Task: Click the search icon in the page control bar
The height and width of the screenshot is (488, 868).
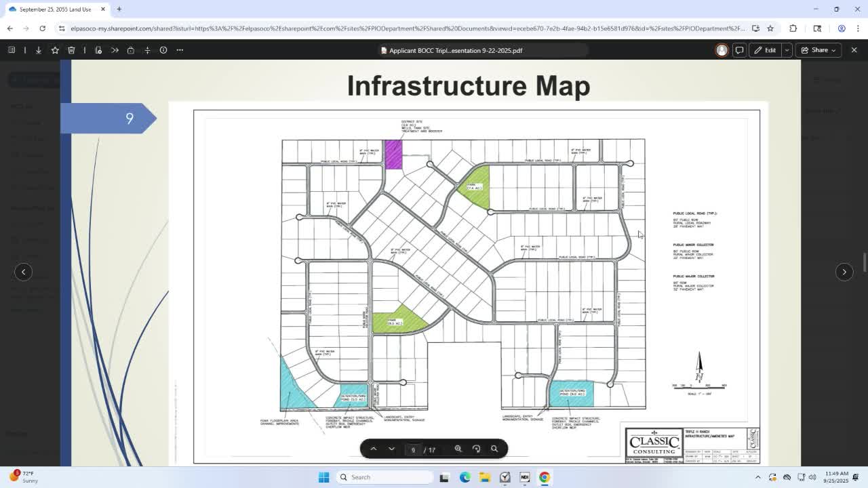Action: 494,449
